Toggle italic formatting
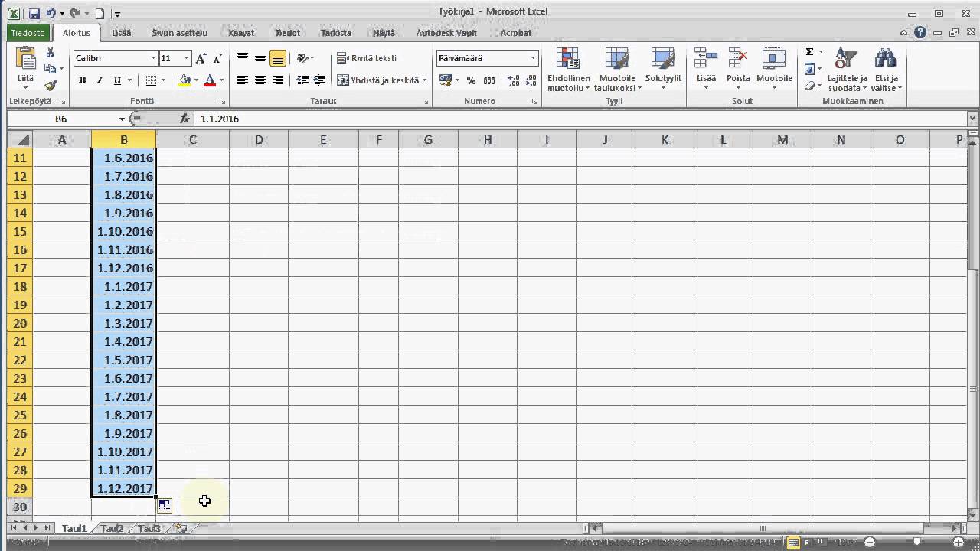Image resolution: width=980 pixels, height=551 pixels. pyautogui.click(x=100, y=80)
